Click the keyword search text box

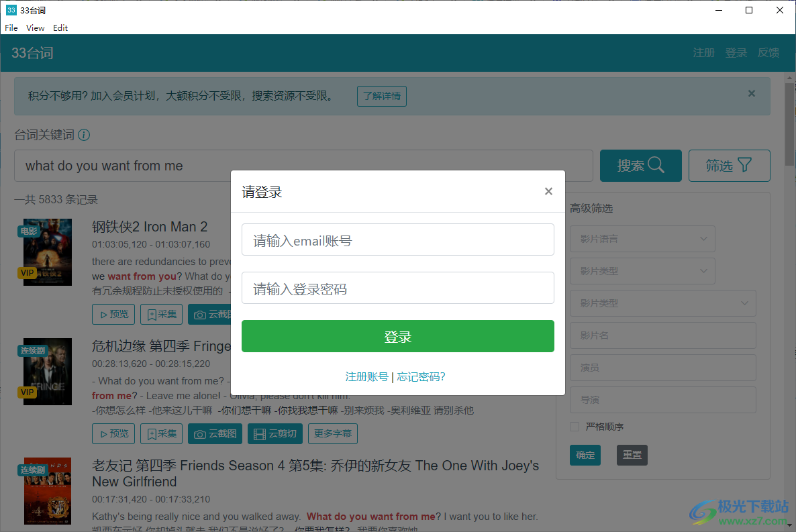click(303, 166)
